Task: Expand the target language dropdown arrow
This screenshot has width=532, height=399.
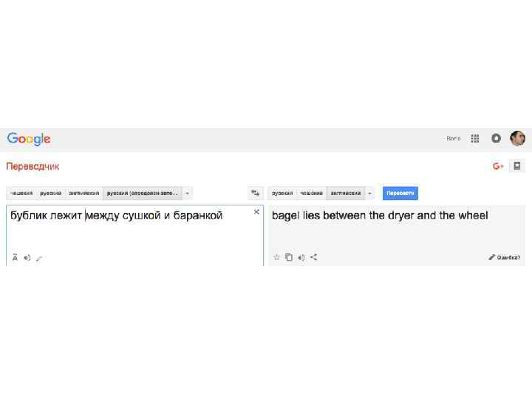Action: (x=370, y=194)
